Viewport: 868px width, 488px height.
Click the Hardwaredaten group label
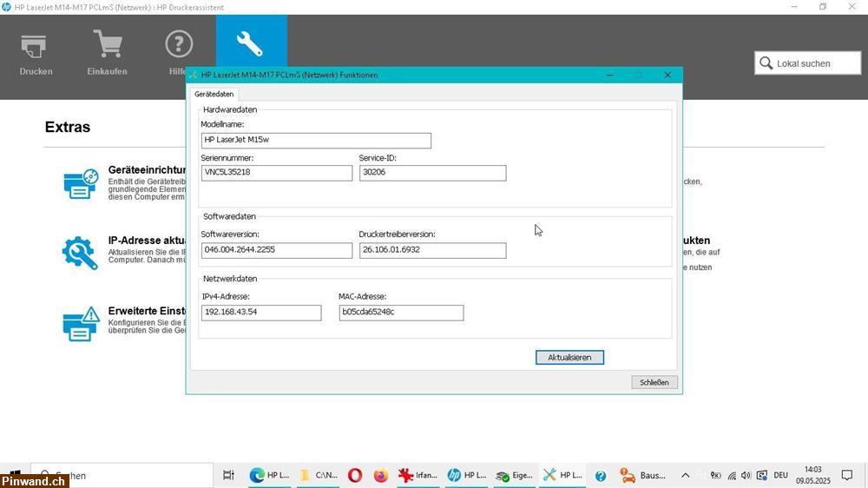230,109
